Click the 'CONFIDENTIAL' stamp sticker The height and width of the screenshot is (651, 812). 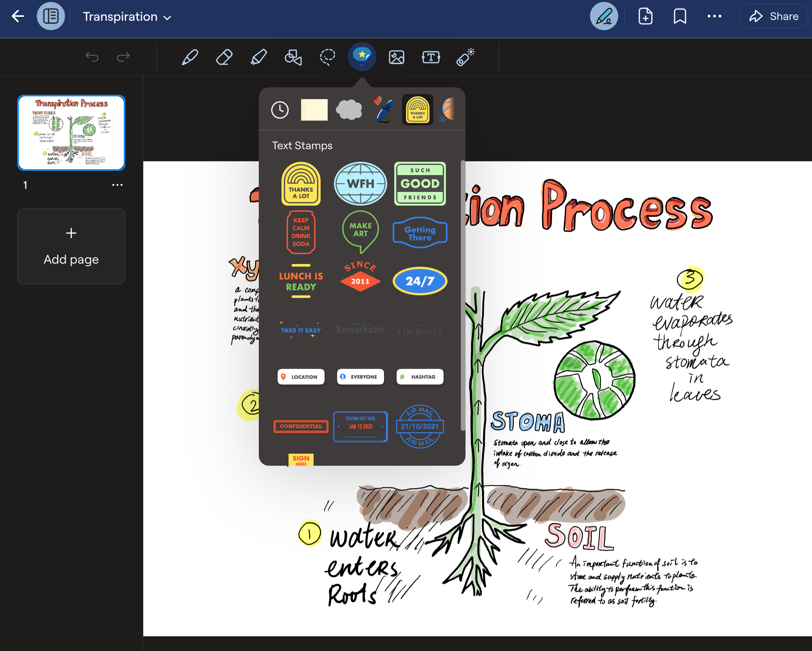(x=301, y=427)
